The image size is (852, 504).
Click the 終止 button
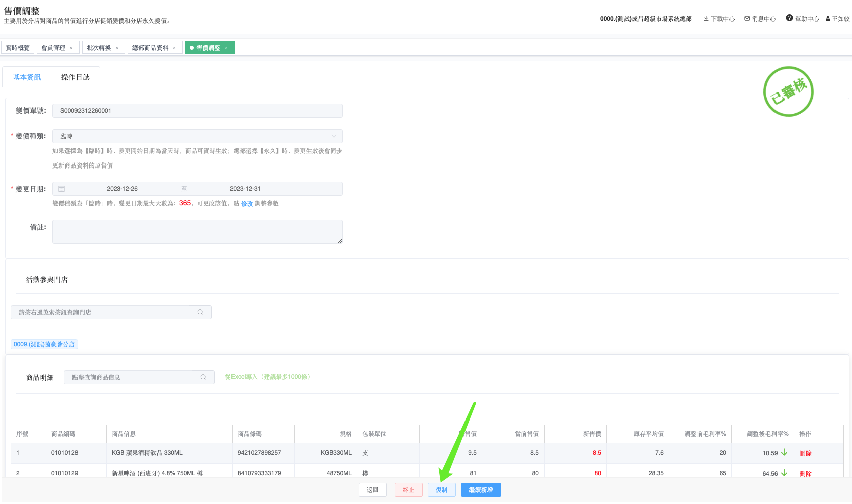coord(409,490)
